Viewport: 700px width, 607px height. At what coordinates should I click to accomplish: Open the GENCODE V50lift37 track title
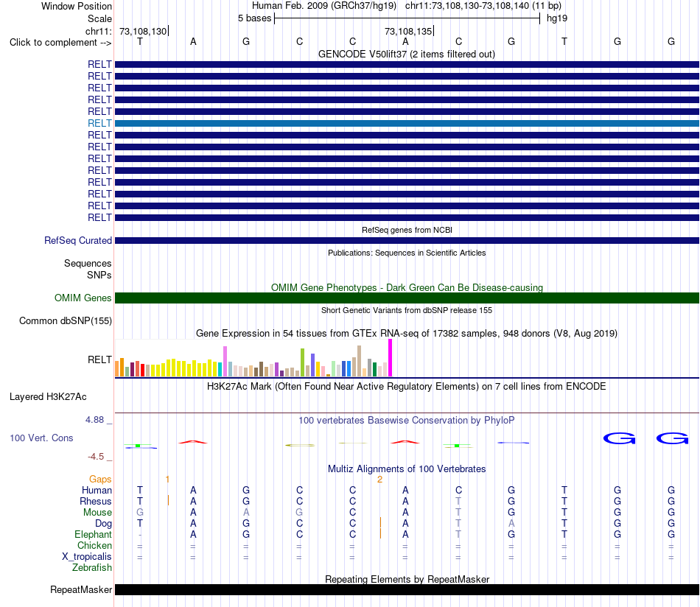[407, 54]
